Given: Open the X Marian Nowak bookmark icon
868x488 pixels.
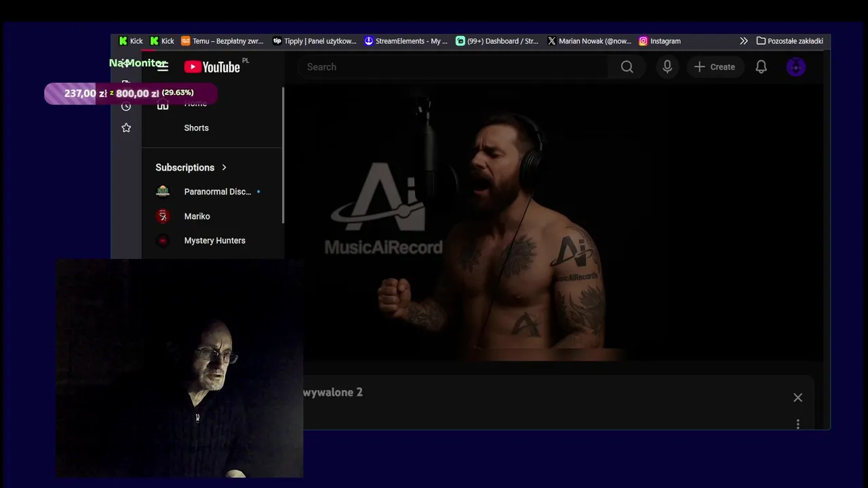Looking at the screenshot, I should pyautogui.click(x=551, y=41).
